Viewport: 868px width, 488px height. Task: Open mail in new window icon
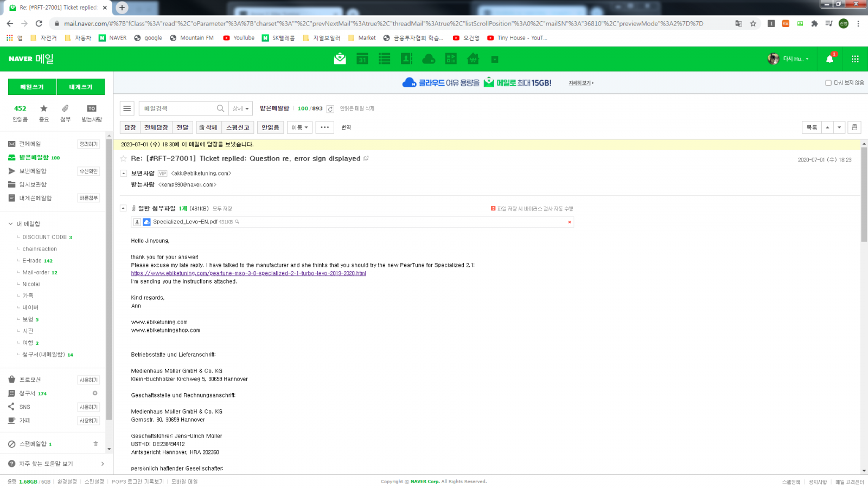(366, 158)
